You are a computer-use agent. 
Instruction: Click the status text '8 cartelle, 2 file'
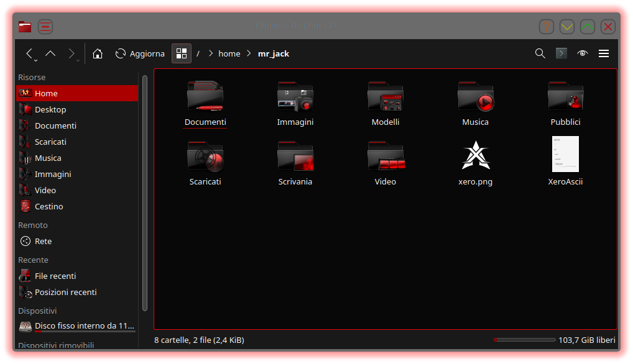tap(199, 340)
